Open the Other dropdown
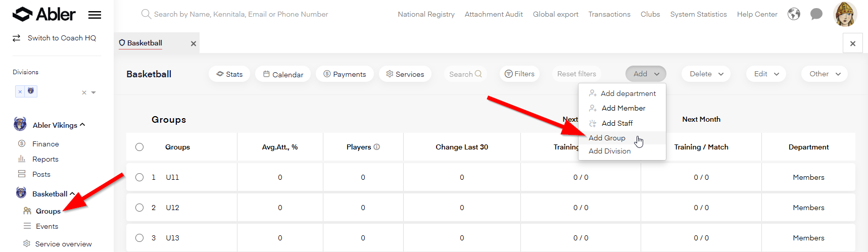Image resolution: width=868 pixels, height=252 pixels. coord(825,74)
